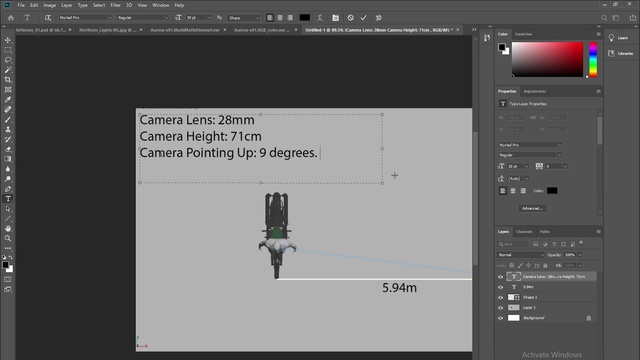Click the rainbow hue slider in Color panel
Screen dimensions: 640x360
593,60
